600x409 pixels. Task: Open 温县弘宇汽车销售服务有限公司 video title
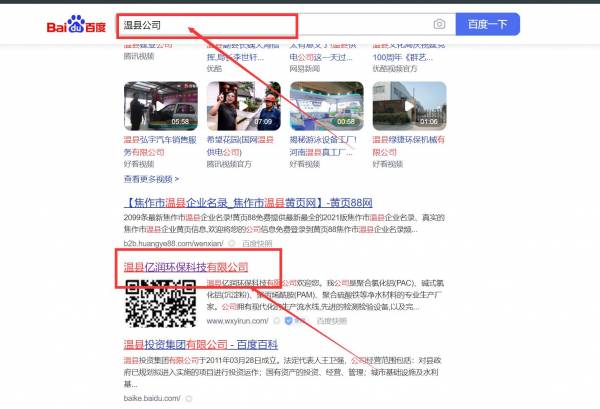click(x=158, y=142)
